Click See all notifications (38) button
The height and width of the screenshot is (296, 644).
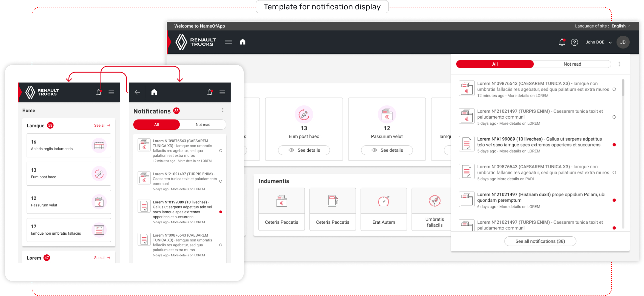540,241
